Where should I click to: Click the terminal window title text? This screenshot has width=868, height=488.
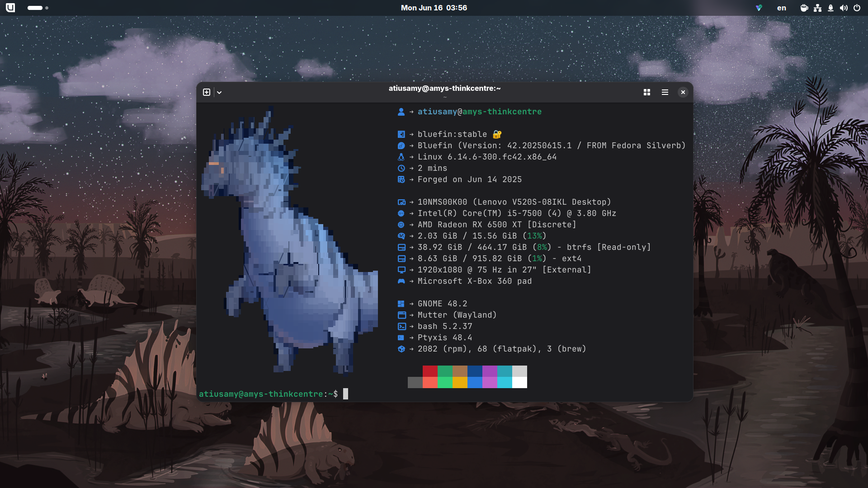click(444, 88)
